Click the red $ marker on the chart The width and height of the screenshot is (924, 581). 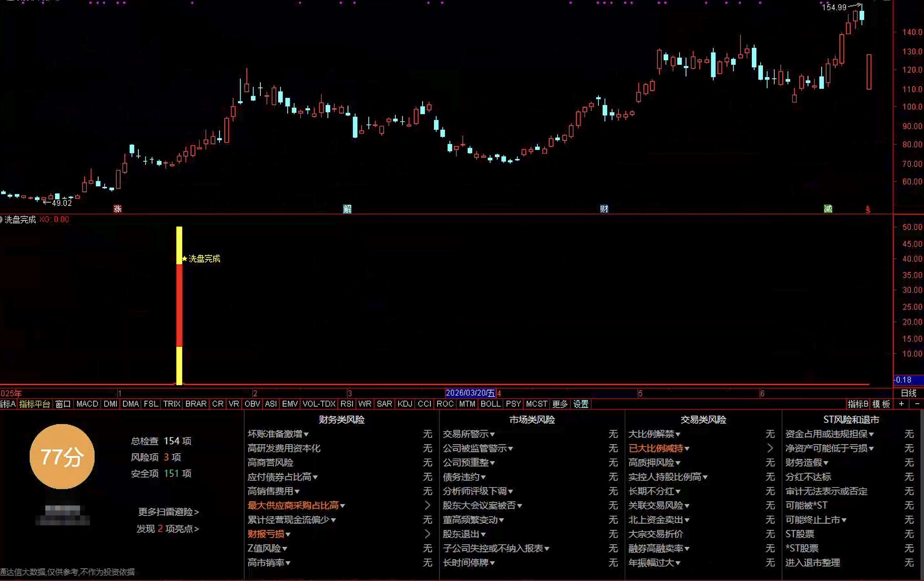click(868, 210)
